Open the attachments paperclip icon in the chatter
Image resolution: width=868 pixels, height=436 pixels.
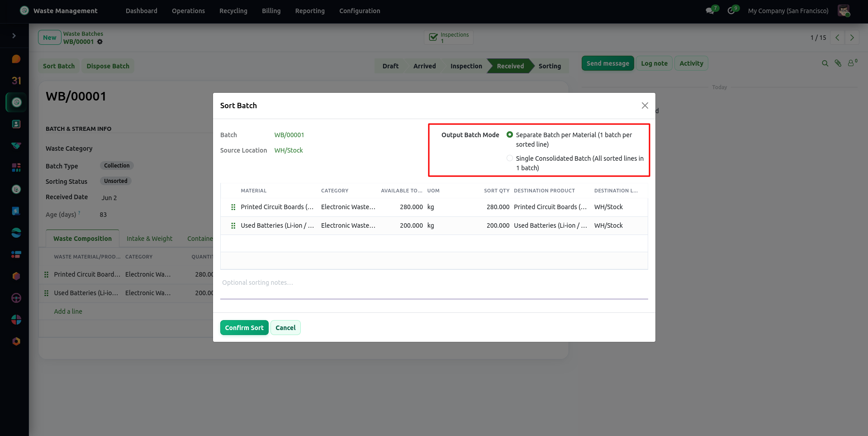point(838,63)
